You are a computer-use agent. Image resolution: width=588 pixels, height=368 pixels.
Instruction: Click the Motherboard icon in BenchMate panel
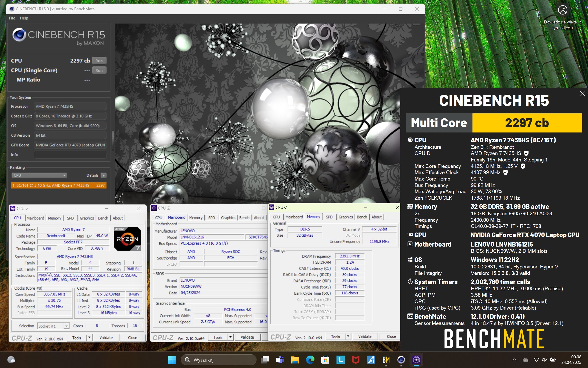pos(410,244)
